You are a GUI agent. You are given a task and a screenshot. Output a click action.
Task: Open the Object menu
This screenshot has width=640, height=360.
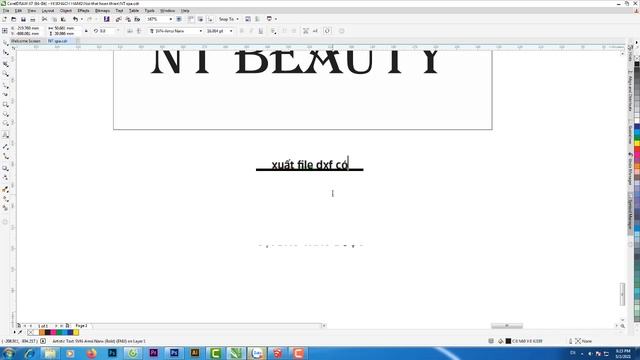click(66, 11)
